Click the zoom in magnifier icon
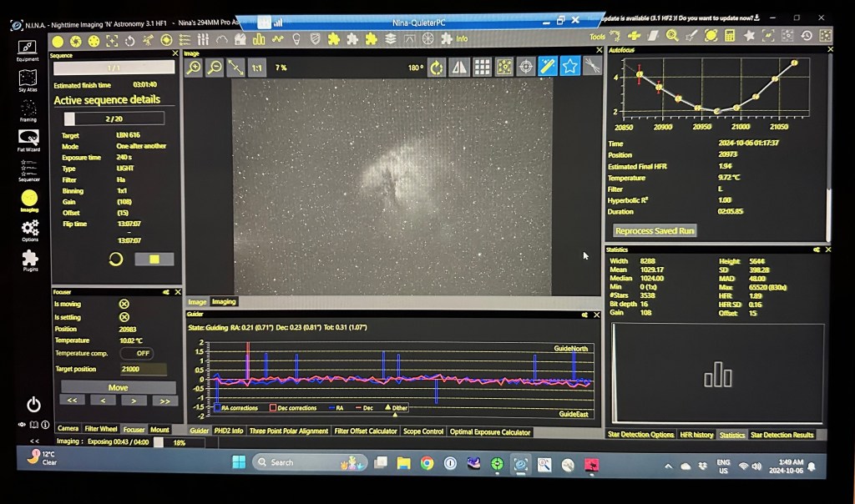This screenshot has height=504, width=855. pos(194,68)
